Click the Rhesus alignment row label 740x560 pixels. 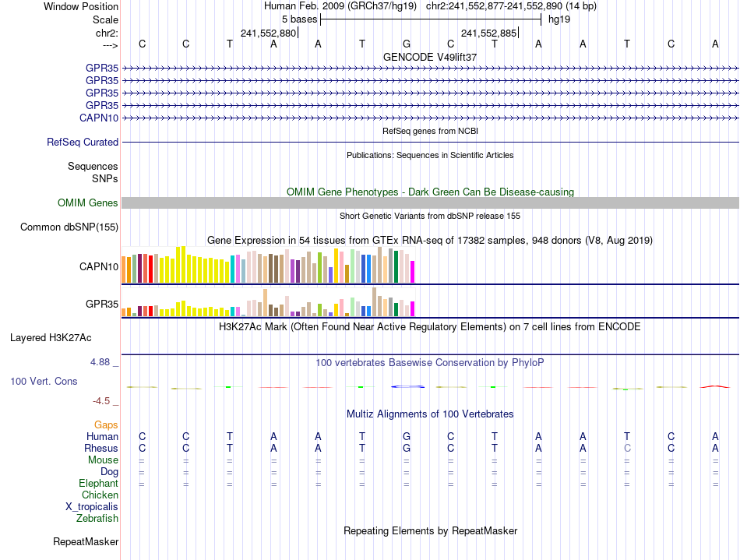[101, 448]
